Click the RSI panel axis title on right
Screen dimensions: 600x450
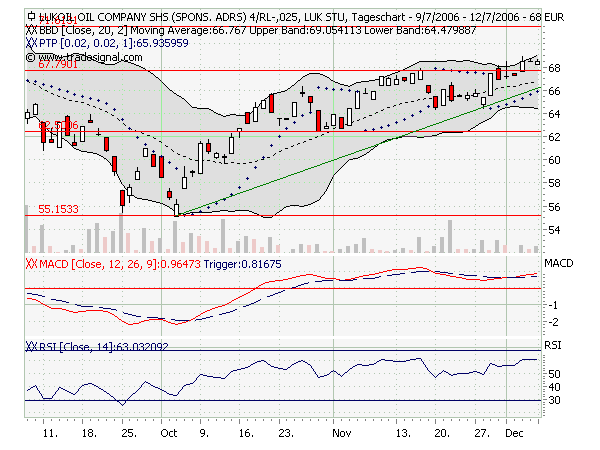click(x=553, y=346)
